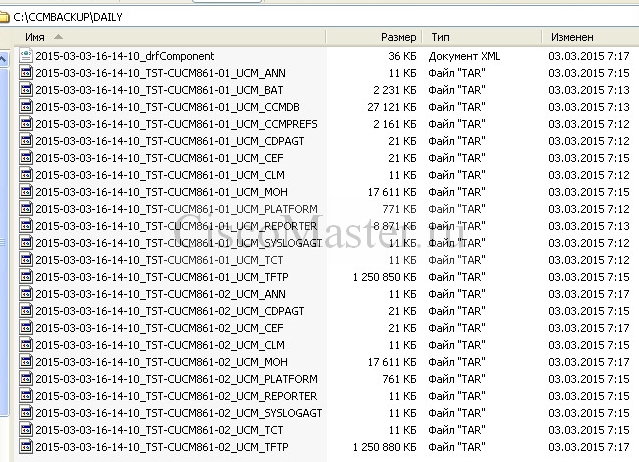Click the TAR icon for 02_UCM_CLM
The width and height of the screenshot is (639, 462).
tap(26, 345)
